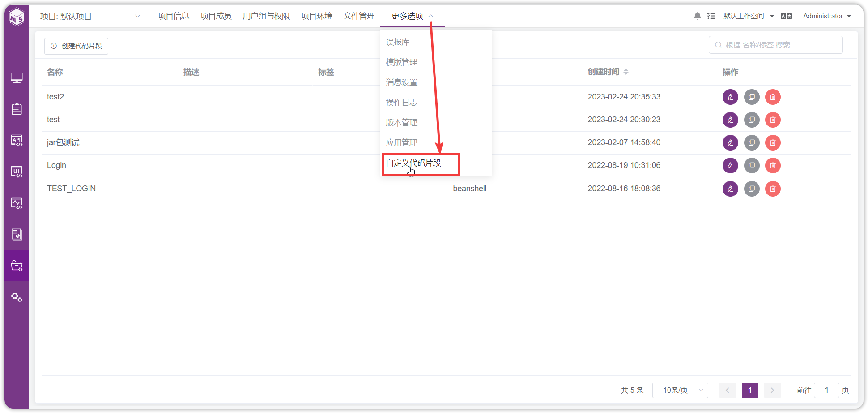
Task: Click the notification bell icon
Action: point(698,16)
